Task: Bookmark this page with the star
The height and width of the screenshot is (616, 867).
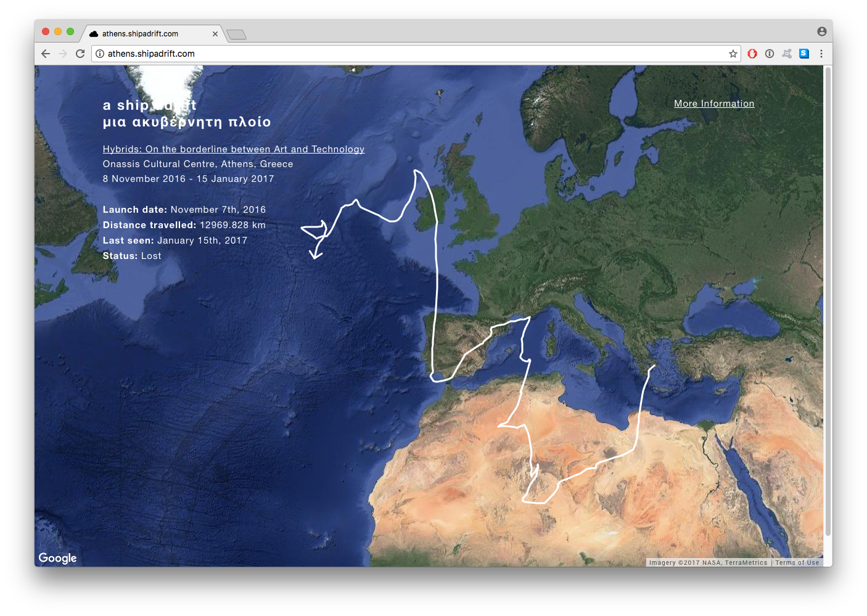Action: pos(733,54)
